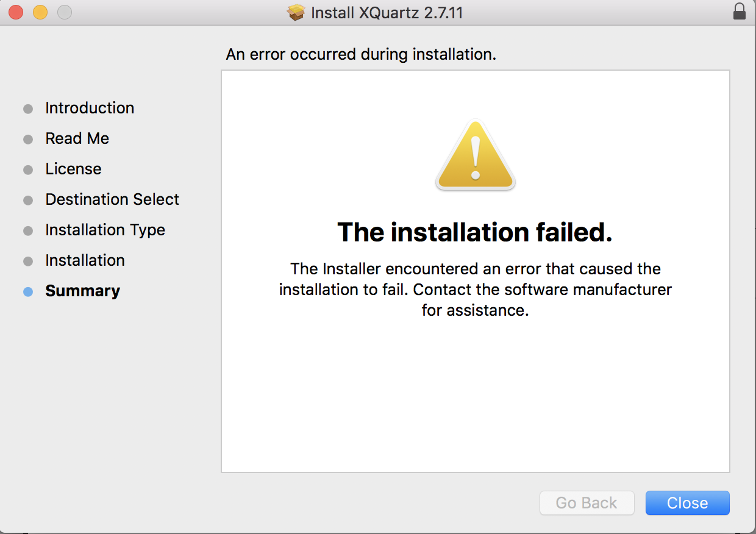
Task: Click the gray bullet beside License
Action: [x=28, y=170]
